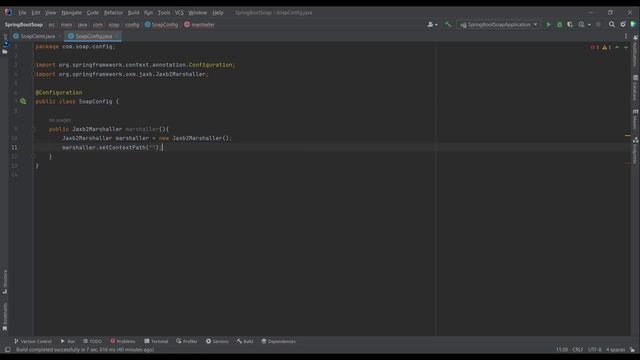Click the SoapConfig class breadcrumb

(162, 25)
